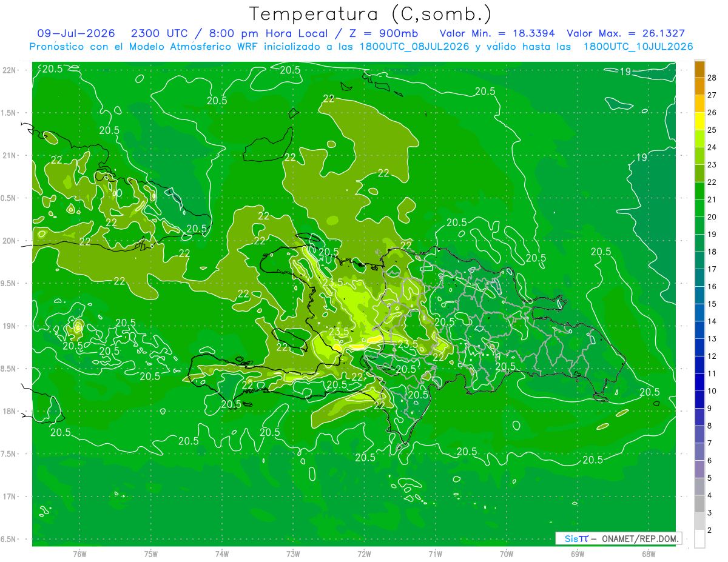Click the 72W longitude axis label
728x562 pixels.
(364, 554)
